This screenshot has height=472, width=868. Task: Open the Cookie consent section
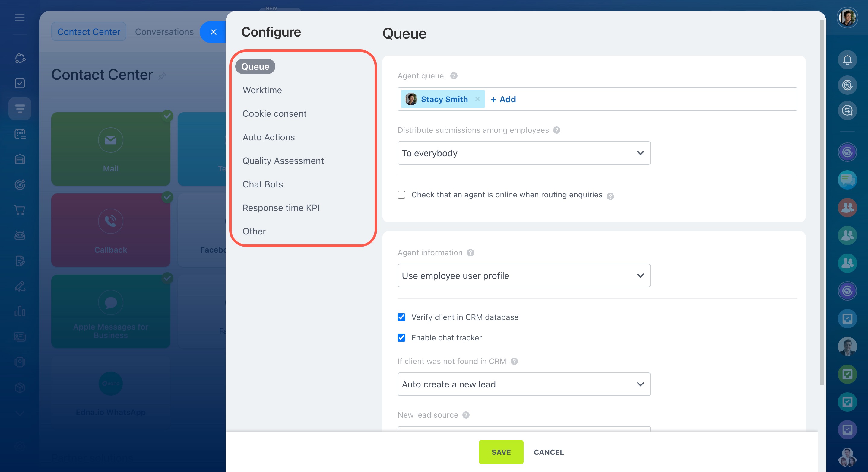(x=274, y=113)
